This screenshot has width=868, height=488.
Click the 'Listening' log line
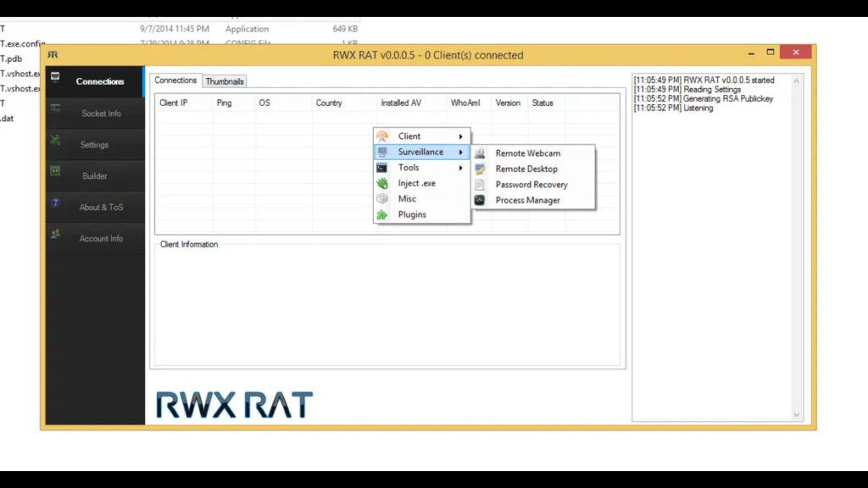673,108
